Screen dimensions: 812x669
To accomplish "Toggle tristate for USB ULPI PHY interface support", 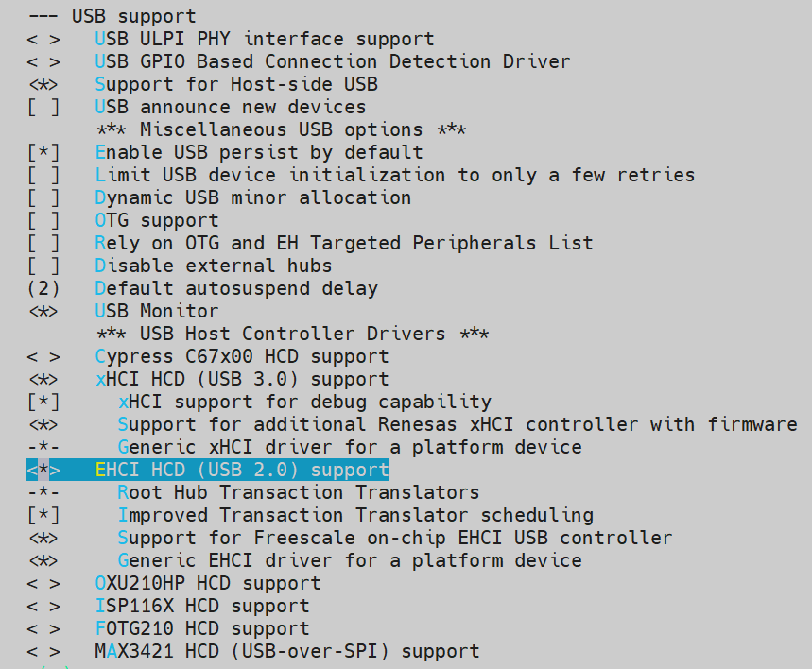I will 43,40.
